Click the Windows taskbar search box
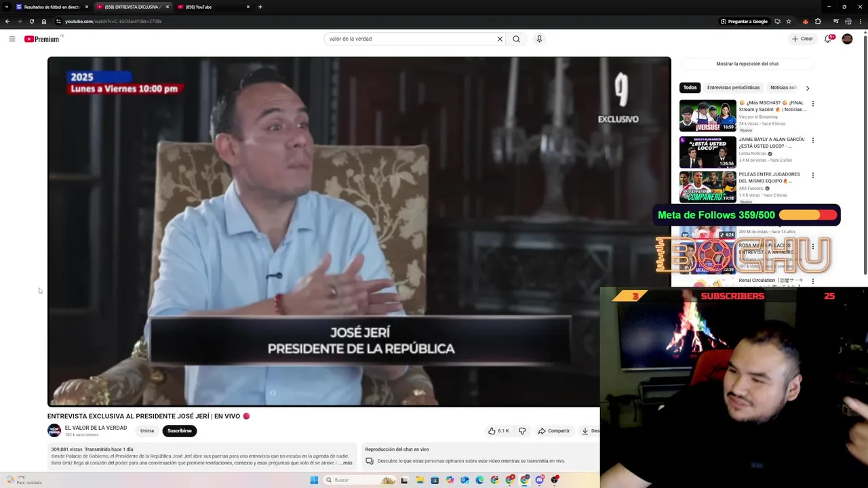The image size is (868, 488). click(x=359, y=480)
